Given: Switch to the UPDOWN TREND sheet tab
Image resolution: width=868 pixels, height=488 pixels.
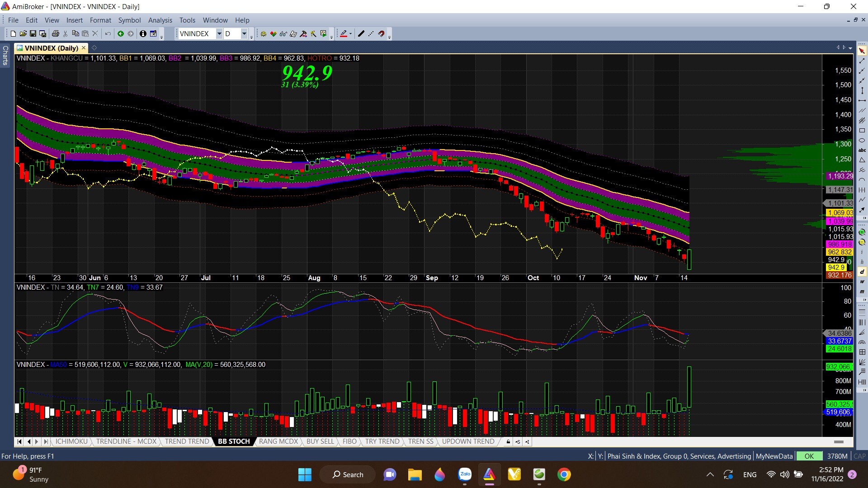Looking at the screenshot, I should tap(468, 441).
